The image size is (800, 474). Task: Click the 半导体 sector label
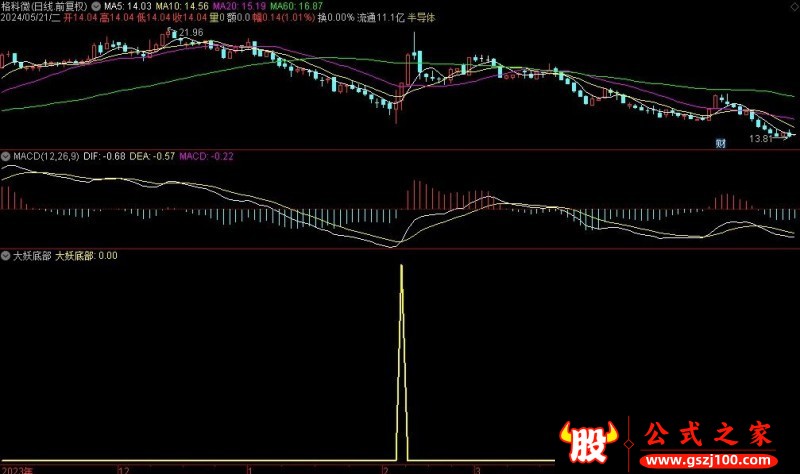tap(421, 17)
